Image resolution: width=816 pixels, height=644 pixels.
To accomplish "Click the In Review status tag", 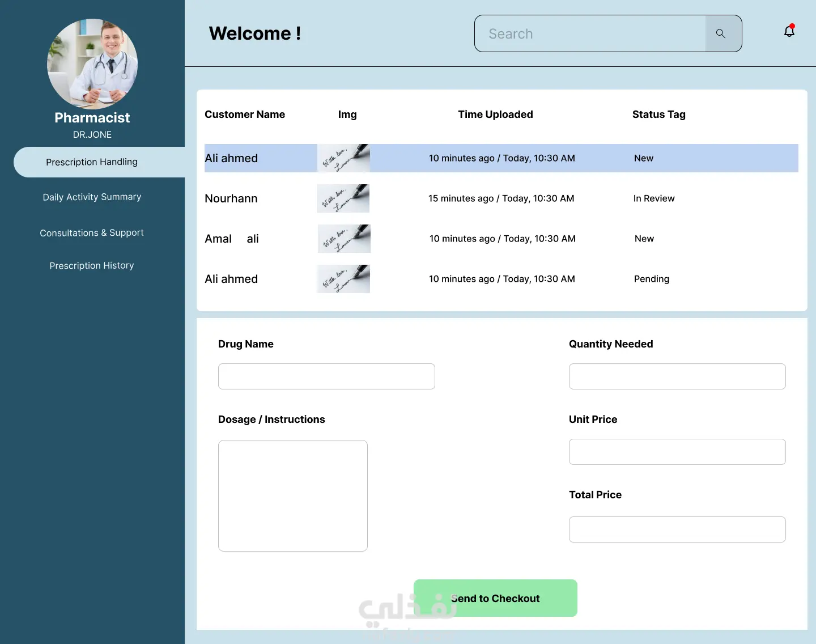I will pyautogui.click(x=654, y=198).
